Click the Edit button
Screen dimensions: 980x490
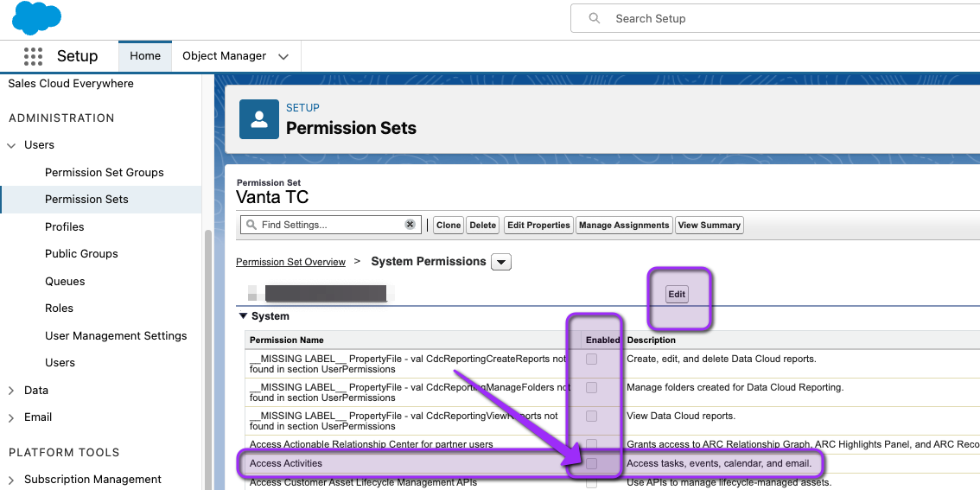(x=677, y=295)
